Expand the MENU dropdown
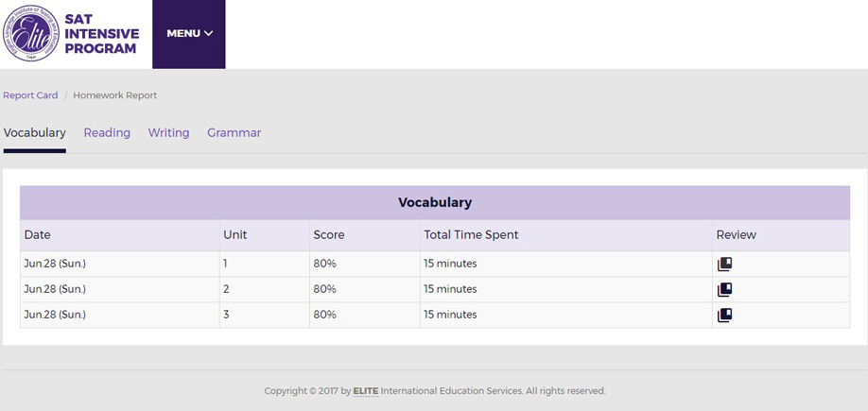The height and width of the screenshot is (411, 868). [x=189, y=34]
